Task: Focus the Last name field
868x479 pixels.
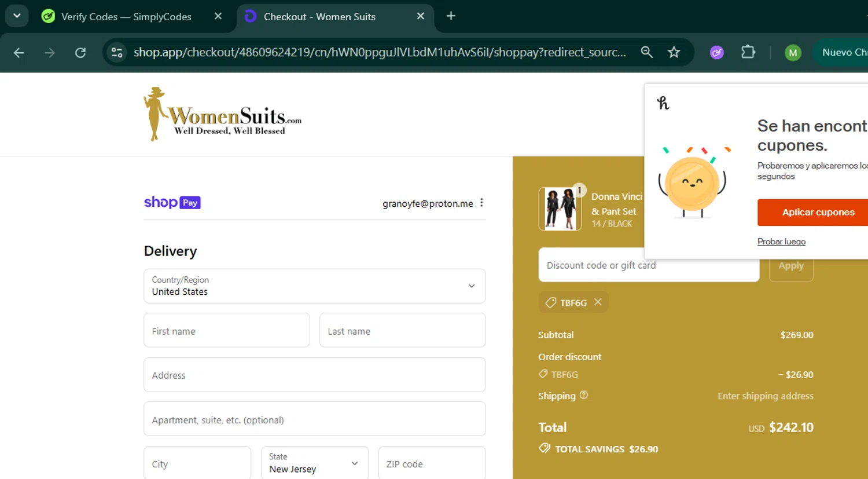Action: 403,330
